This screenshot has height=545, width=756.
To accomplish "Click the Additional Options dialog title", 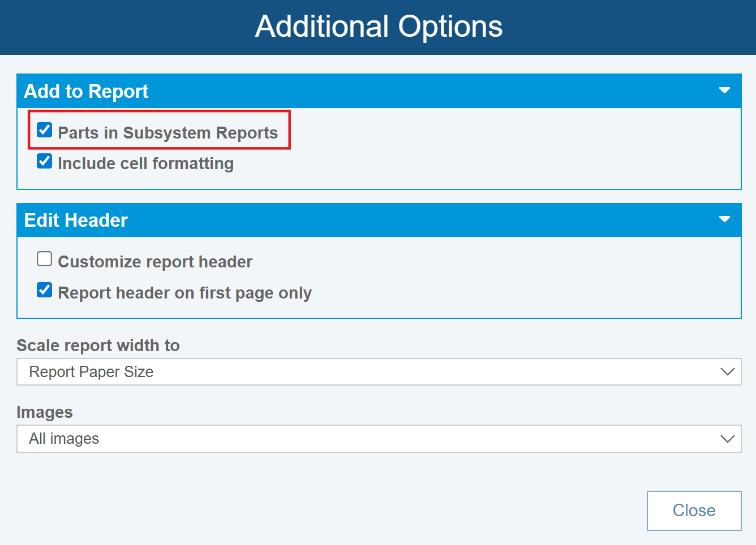I will point(379,27).
